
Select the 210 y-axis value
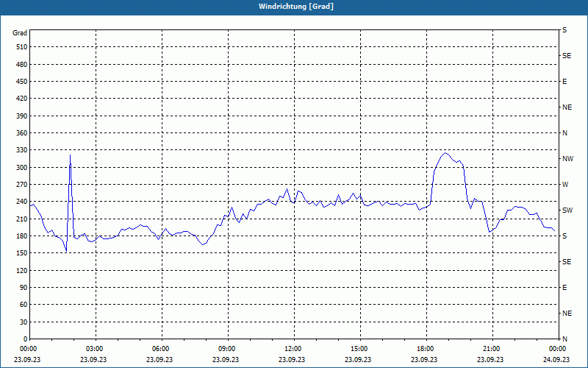coord(22,219)
